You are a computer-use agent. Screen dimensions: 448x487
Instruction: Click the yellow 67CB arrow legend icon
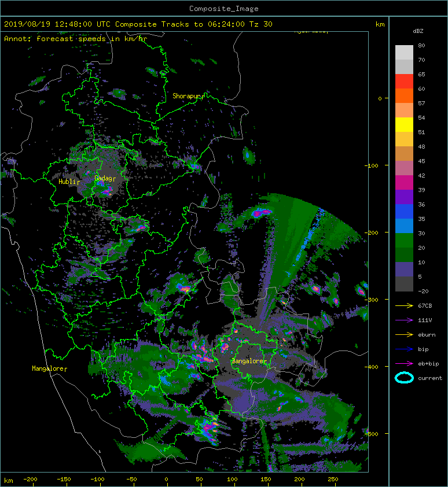coord(404,306)
